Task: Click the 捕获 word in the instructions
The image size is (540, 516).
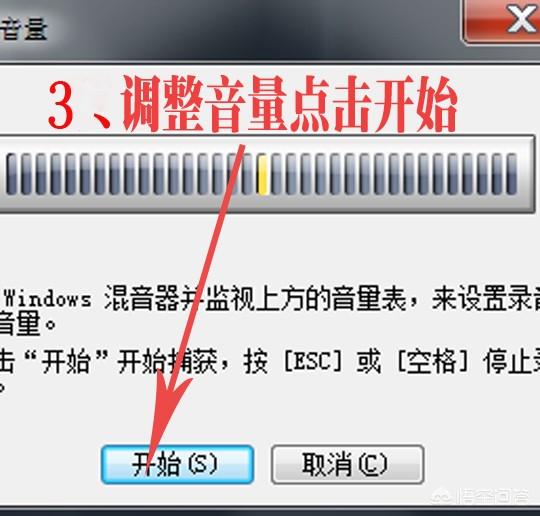Action: tap(192, 361)
